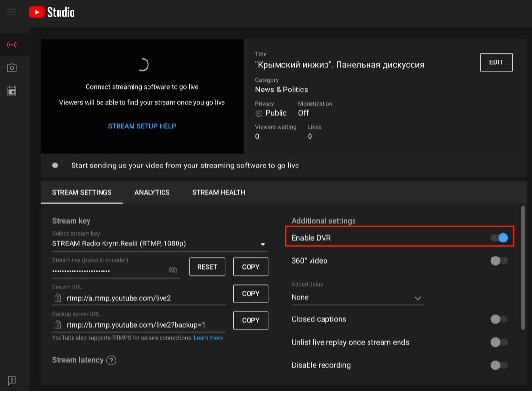Toggle Unlist live replay once stream ends
The width and height of the screenshot is (532, 393).
tap(500, 342)
